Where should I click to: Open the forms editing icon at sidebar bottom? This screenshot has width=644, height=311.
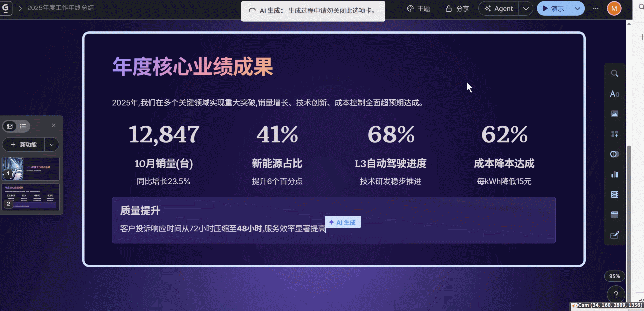[x=615, y=235]
